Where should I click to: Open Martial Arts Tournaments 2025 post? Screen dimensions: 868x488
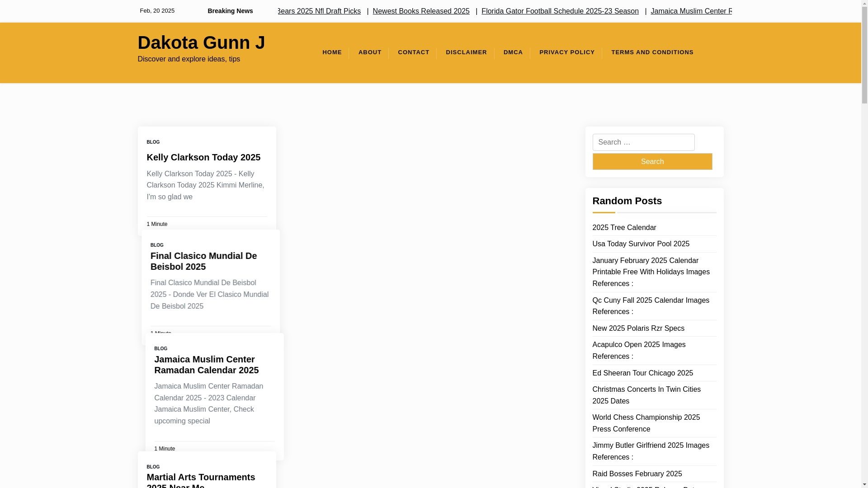pyautogui.click(x=201, y=480)
